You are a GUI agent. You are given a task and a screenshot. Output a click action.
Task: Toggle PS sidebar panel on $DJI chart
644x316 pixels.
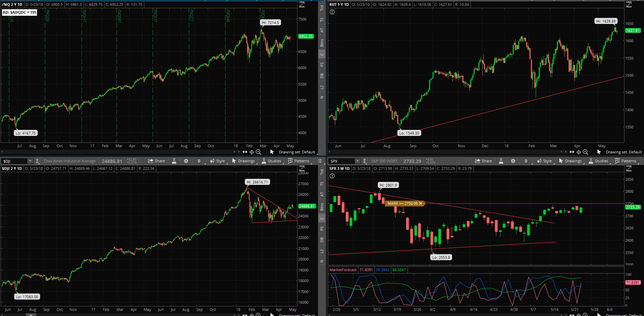322,228
